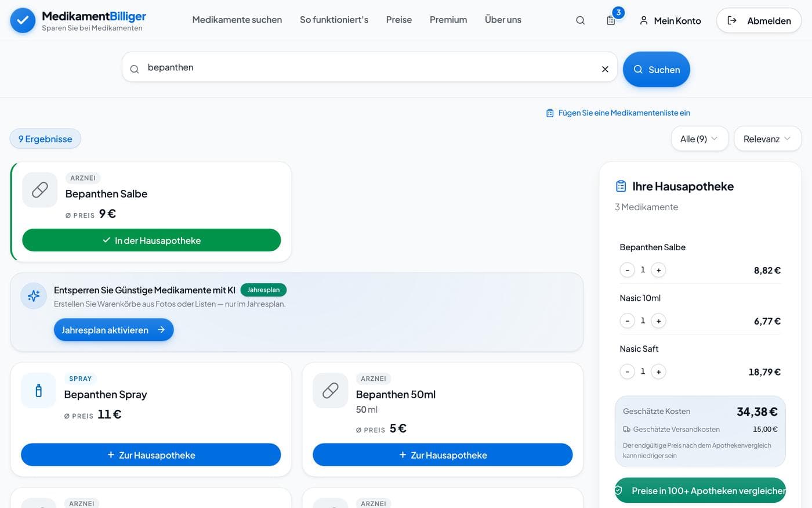This screenshot has height=508, width=812.
Task: Open the Hausapotheke list icon with badge
Action: [x=611, y=20]
